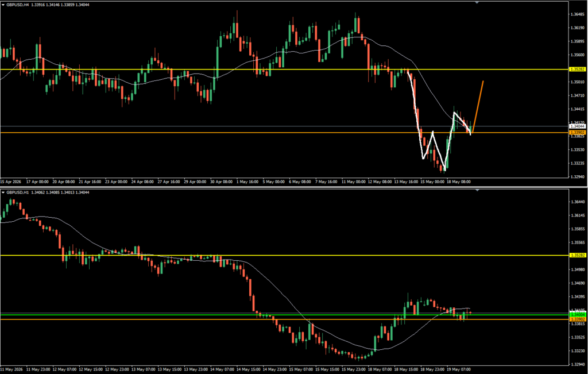Click the chart shift marker in H1 chart
Image resolution: width=588 pixels, height=374 pixels.
pos(477,190)
